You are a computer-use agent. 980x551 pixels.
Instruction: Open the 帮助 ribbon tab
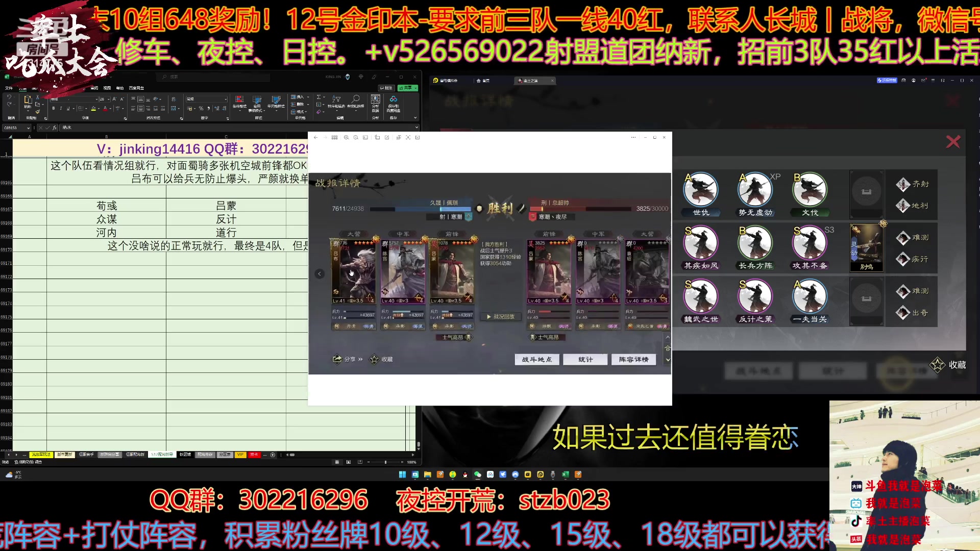coord(120,88)
